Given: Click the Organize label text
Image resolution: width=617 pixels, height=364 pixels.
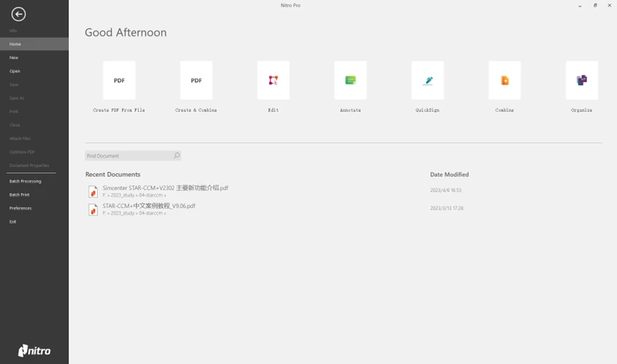Looking at the screenshot, I should [581, 110].
